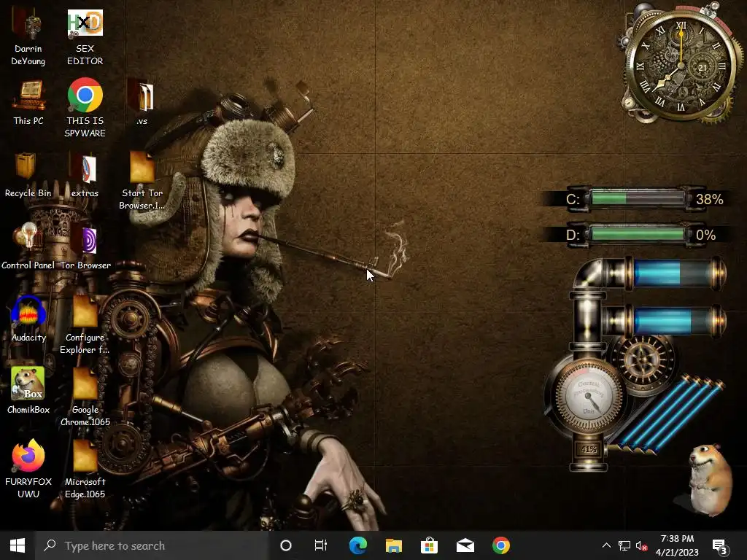
Task: Open the Mail app on taskbar
Action: tap(465, 545)
